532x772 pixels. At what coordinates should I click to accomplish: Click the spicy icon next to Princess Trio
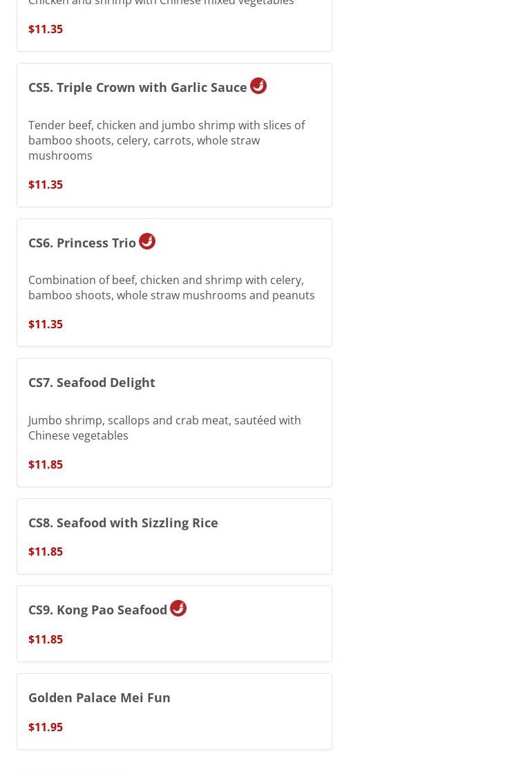click(147, 241)
